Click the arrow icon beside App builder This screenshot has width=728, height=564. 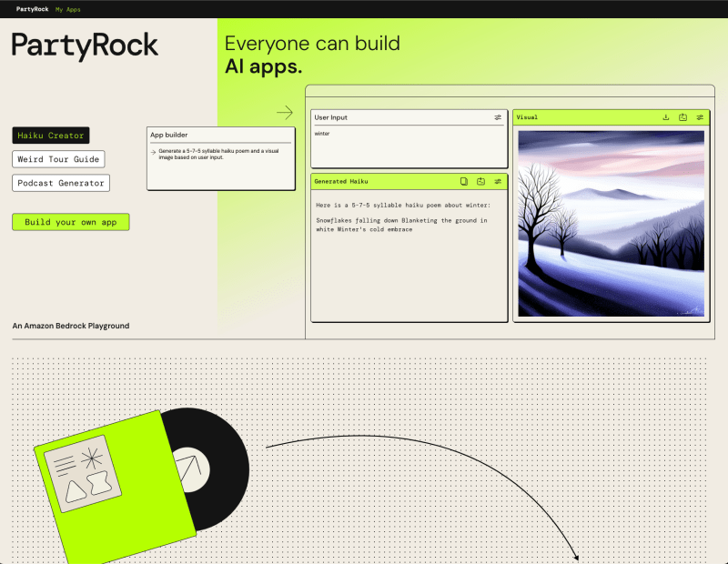[285, 112]
